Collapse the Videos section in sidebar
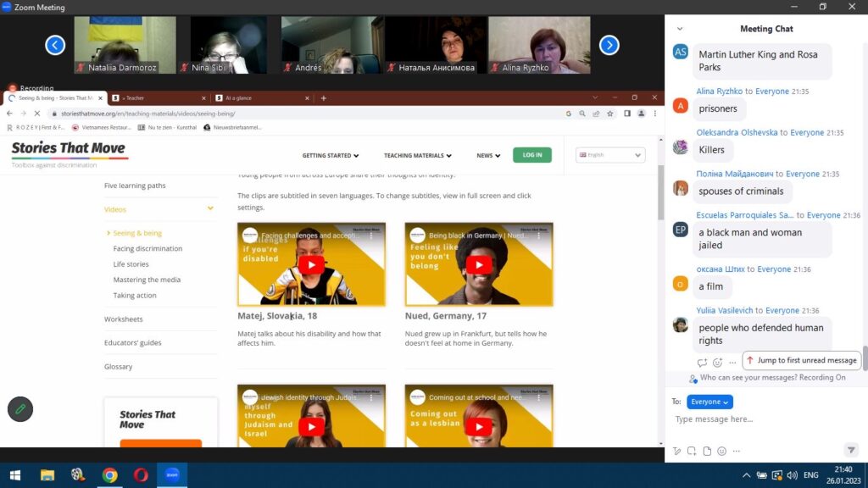Image resolution: width=868 pixels, height=488 pixels. click(x=210, y=209)
